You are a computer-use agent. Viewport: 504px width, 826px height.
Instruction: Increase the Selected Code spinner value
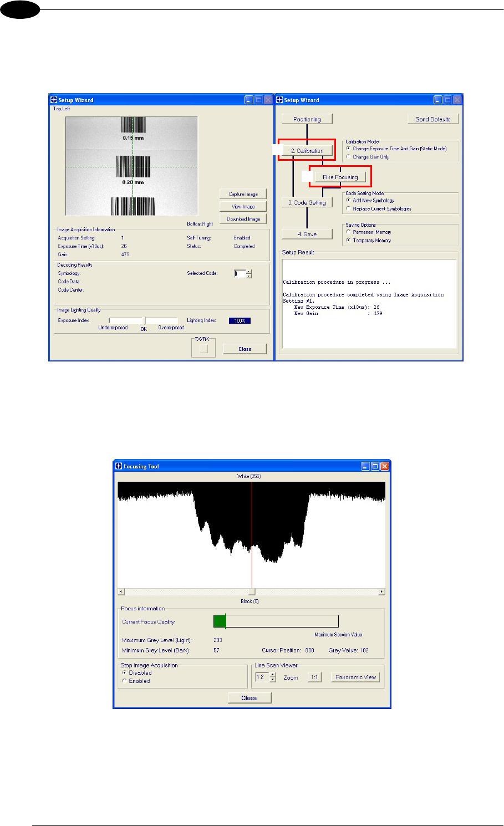click(249, 272)
